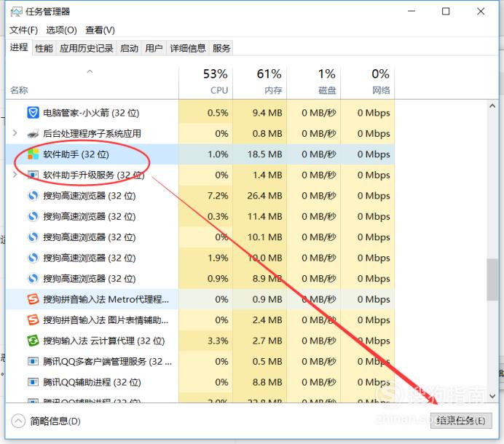Open the 文件(F) menu
Image resolution: width=504 pixels, height=444 pixels.
23,30
